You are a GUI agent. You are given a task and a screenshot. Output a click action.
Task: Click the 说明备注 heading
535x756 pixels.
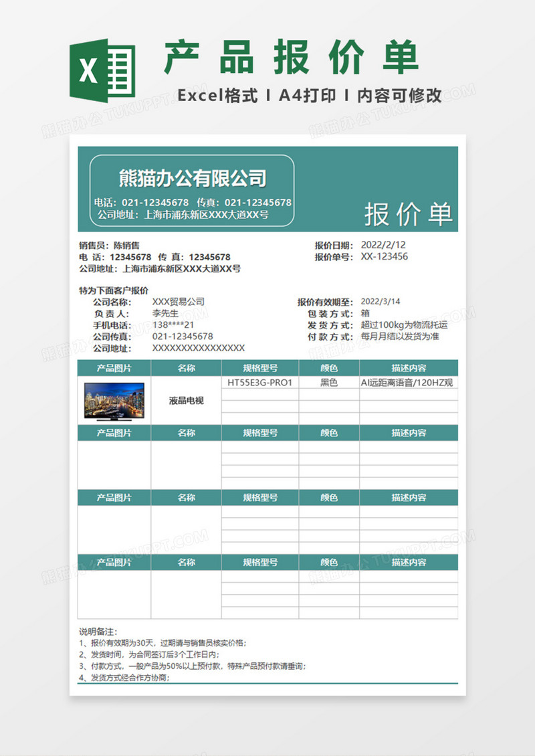pyautogui.click(x=98, y=632)
